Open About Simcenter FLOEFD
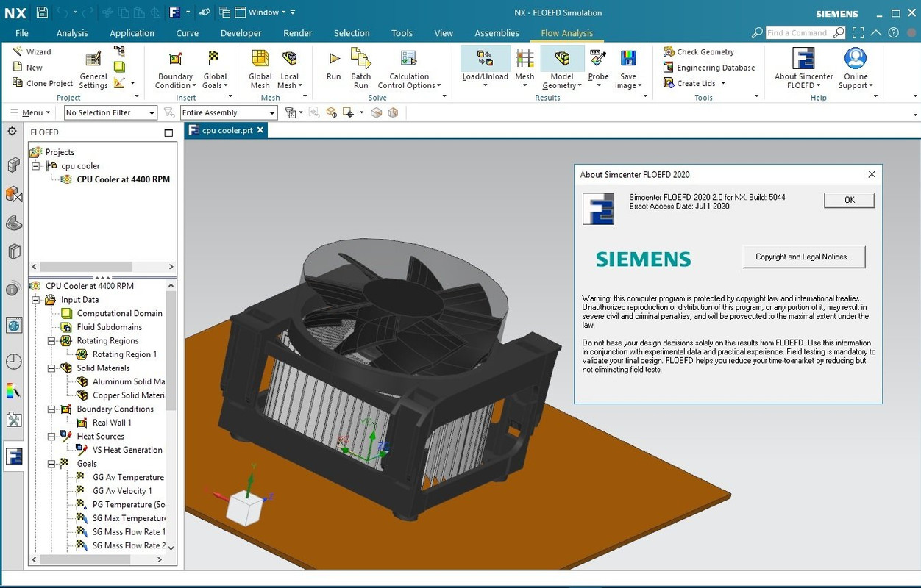 [x=803, y=69]
